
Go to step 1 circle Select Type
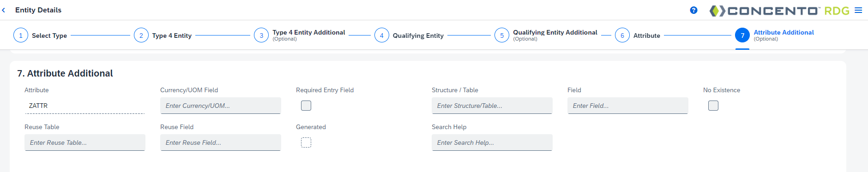pos(21,36)
